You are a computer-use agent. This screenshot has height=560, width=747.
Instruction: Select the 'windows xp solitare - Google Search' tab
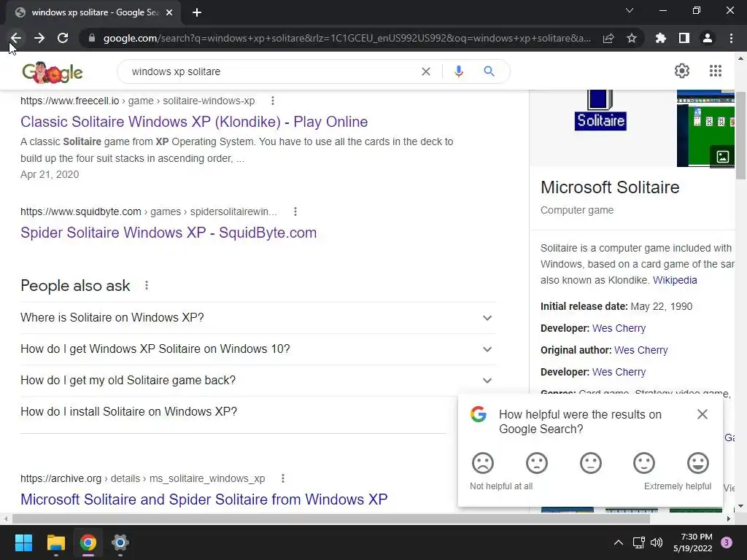[x=93, y=12]
